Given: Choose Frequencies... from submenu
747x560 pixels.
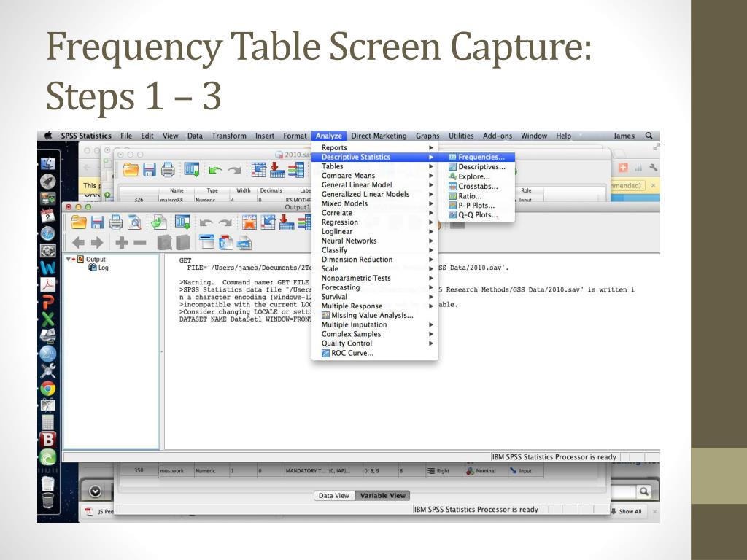Looking at the screenshot, I should coord(476,157).
